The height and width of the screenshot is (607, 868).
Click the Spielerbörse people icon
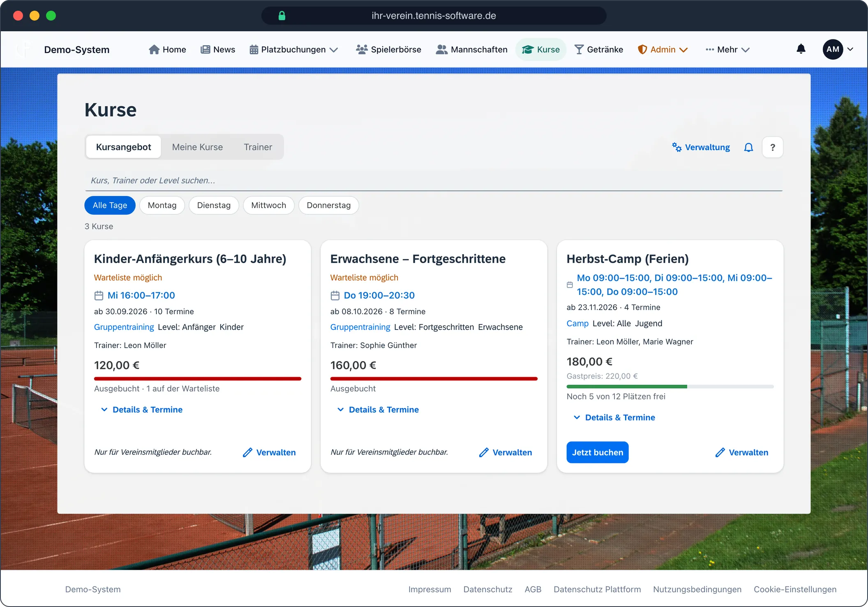click(362, 49)
